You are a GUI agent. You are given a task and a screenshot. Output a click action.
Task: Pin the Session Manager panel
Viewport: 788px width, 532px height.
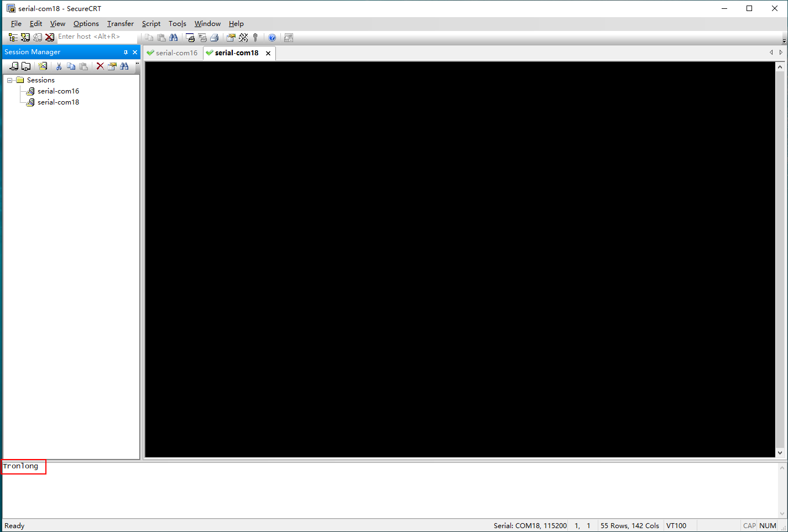click(126, 53)
